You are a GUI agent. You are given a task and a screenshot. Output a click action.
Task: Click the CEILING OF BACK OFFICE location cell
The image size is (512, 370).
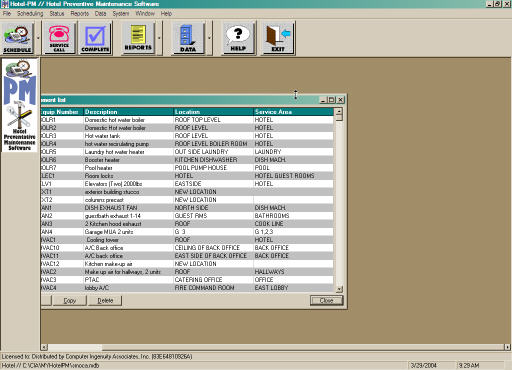tap(213, 248)
